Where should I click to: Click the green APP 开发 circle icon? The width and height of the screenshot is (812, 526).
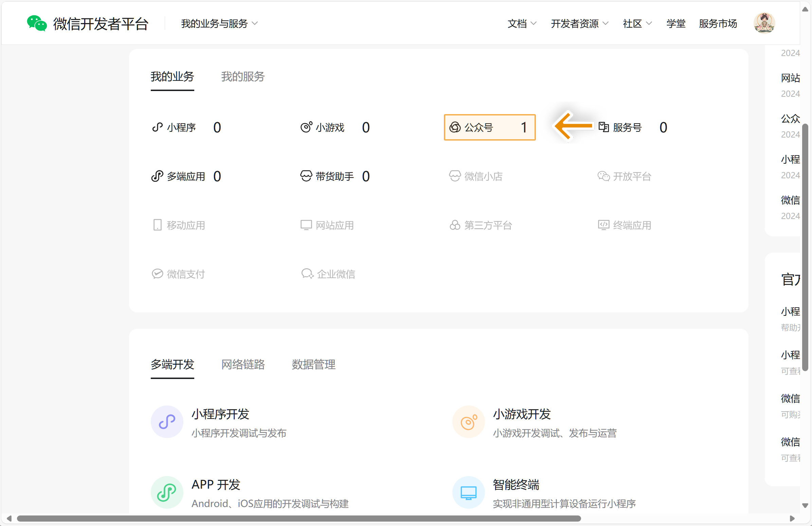[x=167, y=492]
